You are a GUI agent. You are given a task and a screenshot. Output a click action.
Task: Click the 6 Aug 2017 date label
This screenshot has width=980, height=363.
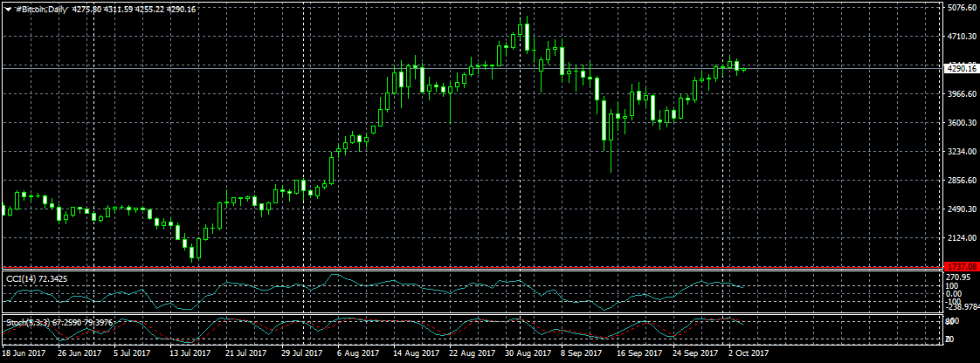pos(357,354)
